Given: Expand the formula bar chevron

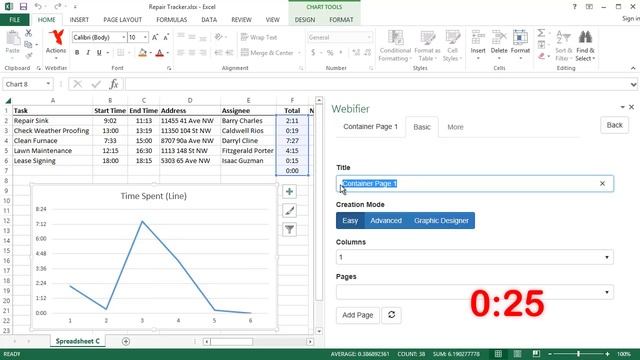Looking at the screenshot, I should click(x=633, y=84).
